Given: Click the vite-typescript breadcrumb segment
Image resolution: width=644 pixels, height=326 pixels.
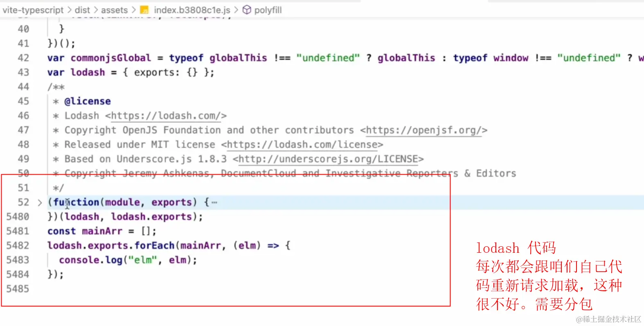Looking at the screenshot, I should pyautogui.click(x=33, y=10).
